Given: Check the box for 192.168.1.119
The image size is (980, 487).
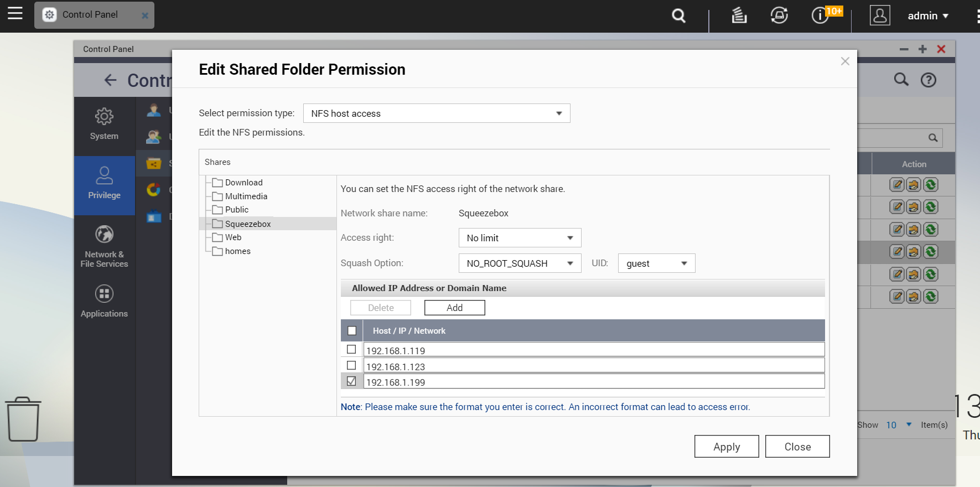Looking at the screenshot, I should (351, 350).
